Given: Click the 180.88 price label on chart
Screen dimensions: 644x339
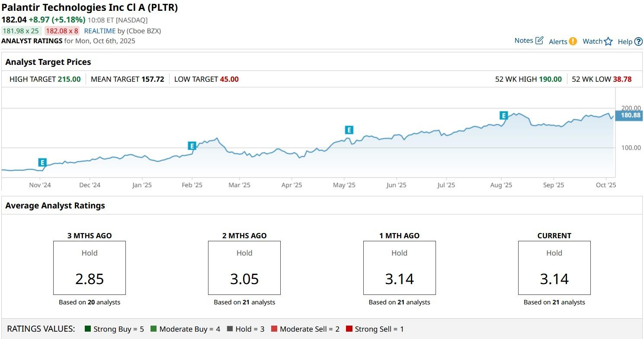Looking at the screenshot, I should click(x=630, y=115).
